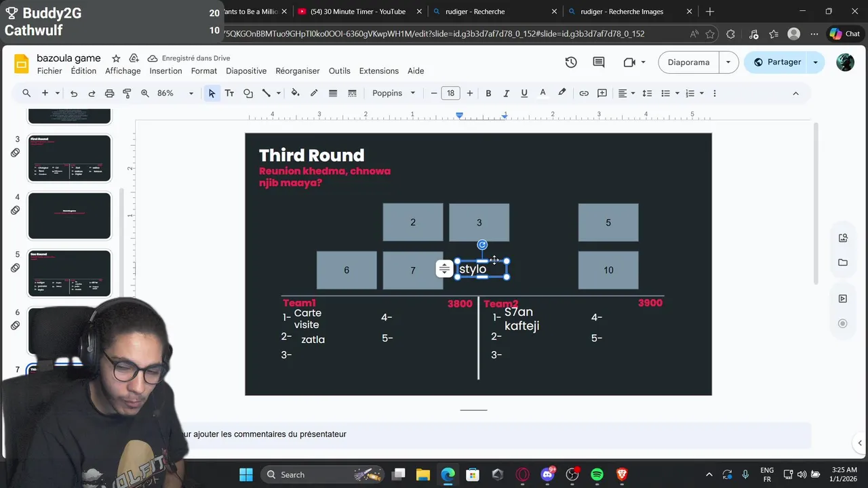
Task: Collapse the toolbar with the chevron up
Action: (x=795, y=93)
